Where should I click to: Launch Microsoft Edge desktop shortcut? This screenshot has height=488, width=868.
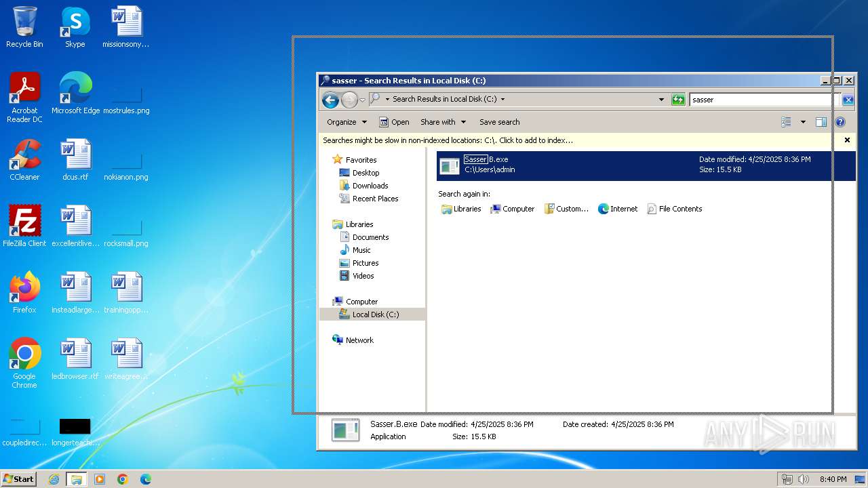75,93
